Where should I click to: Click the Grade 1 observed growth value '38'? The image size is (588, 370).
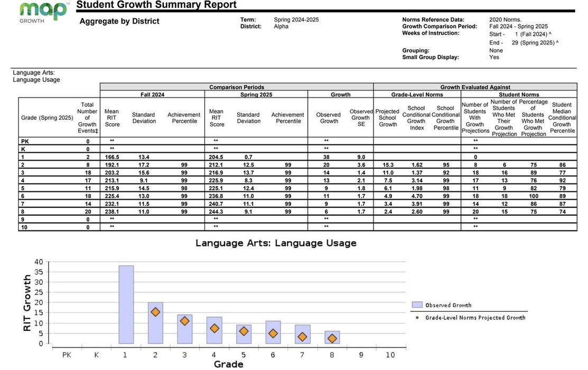pos(326,157)
